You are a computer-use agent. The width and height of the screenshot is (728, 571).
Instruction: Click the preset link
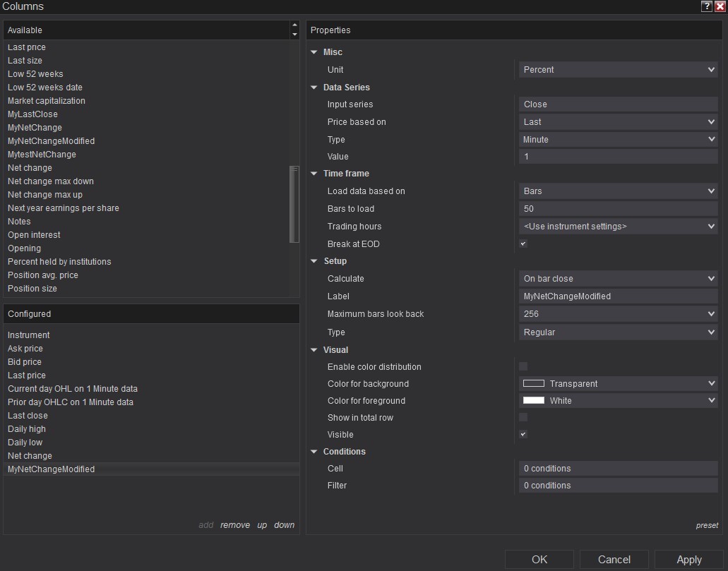point(707,525)
